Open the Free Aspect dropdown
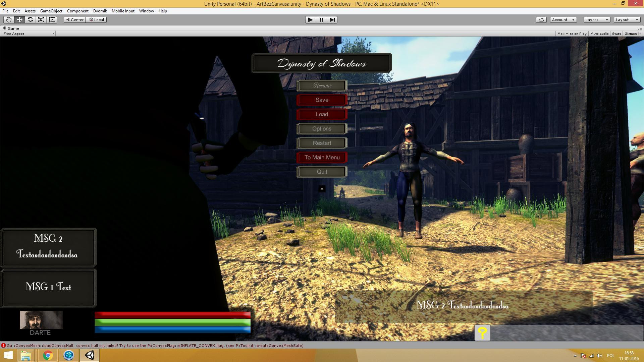Image resolution: width=644 pixels, height=362 pixels. [x=29, y=34]
